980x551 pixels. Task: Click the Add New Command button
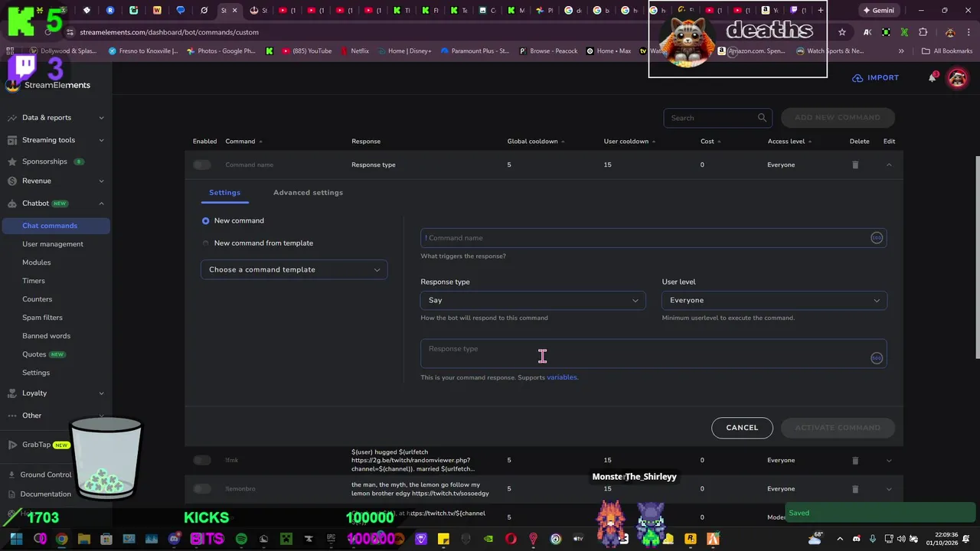click(838, 118)
